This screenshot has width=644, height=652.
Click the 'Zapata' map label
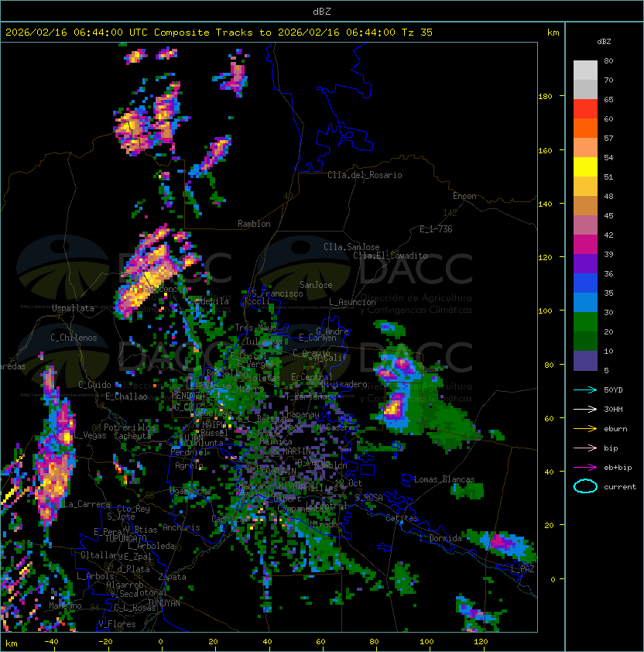point(172,577)
